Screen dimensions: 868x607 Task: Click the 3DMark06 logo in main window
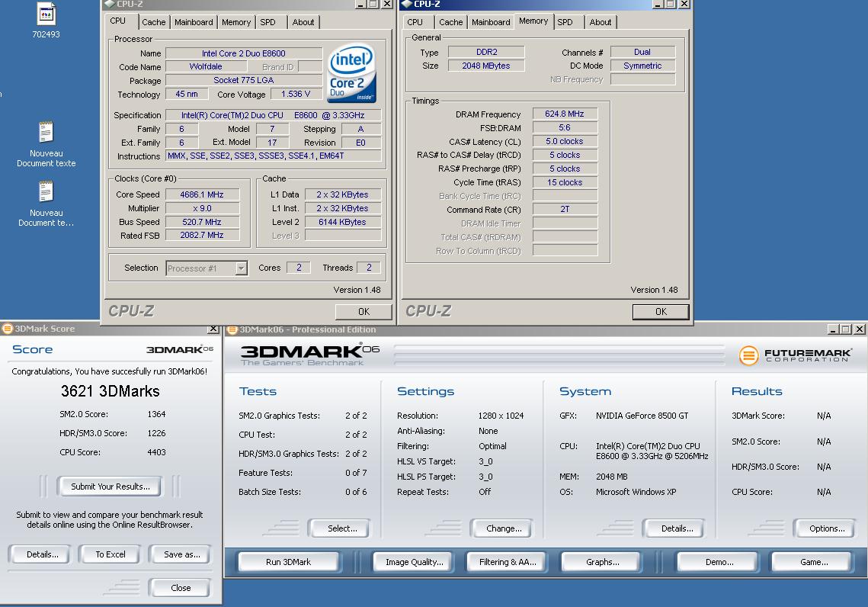pyautogui.click(x=310, y=355)
